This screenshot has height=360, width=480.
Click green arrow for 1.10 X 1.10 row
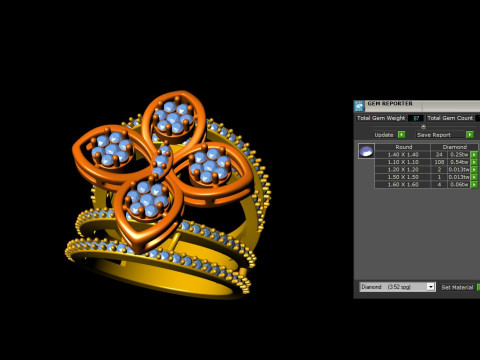click(474, 162)
